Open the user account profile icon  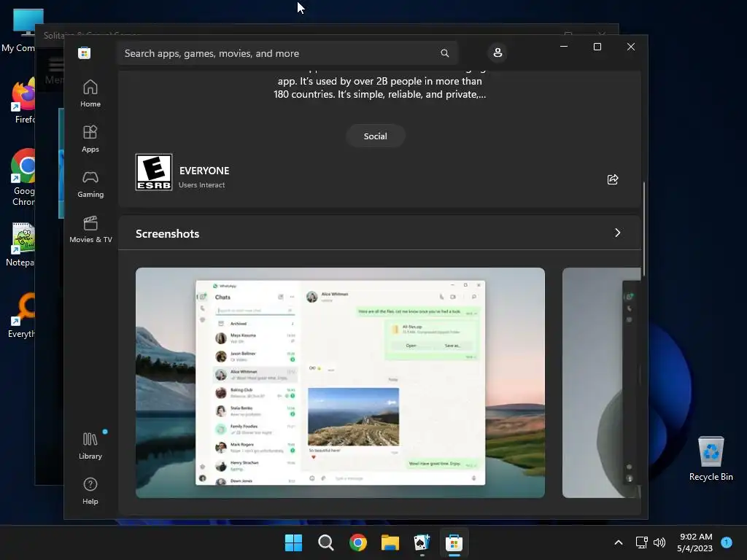point(498,52)
